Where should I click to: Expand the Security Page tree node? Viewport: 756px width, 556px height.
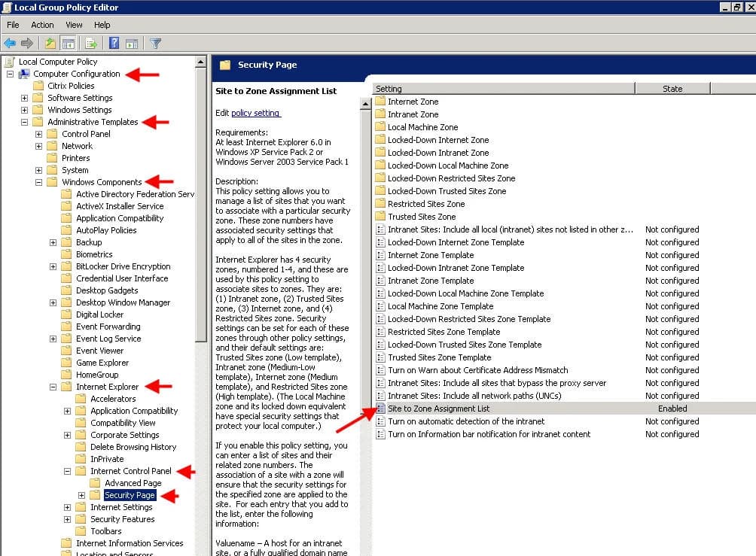point(81,495)
